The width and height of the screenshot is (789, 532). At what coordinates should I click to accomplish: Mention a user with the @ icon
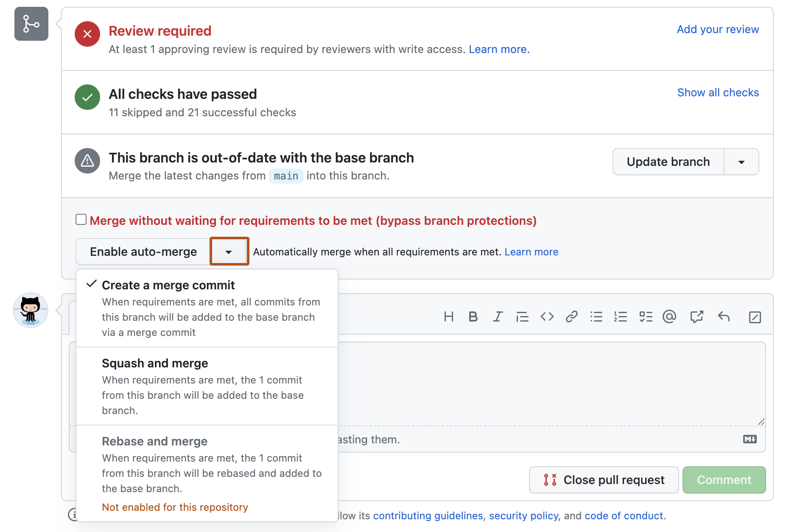click(669, 316)
